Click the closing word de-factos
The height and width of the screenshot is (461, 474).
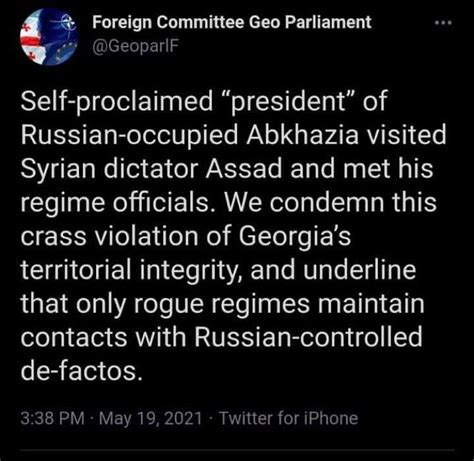(82, 371)
